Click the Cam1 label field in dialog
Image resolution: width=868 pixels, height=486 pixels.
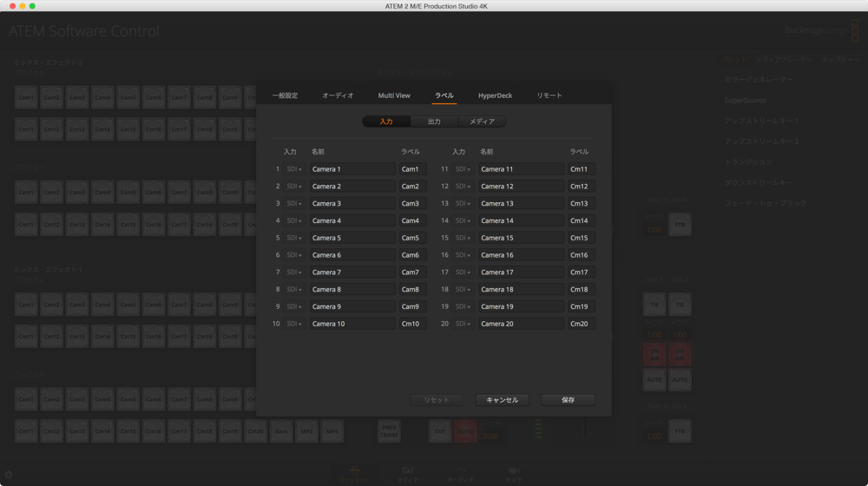click(x=413, y=169)
